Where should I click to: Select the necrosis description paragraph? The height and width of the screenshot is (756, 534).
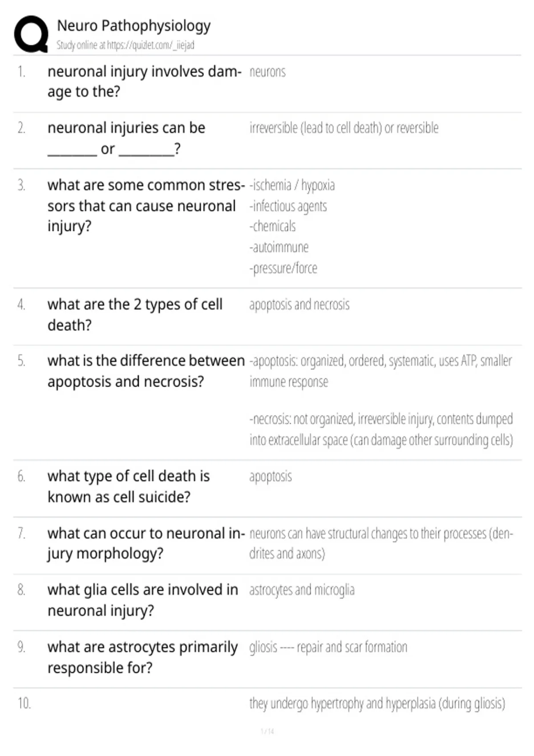(381, 429)
